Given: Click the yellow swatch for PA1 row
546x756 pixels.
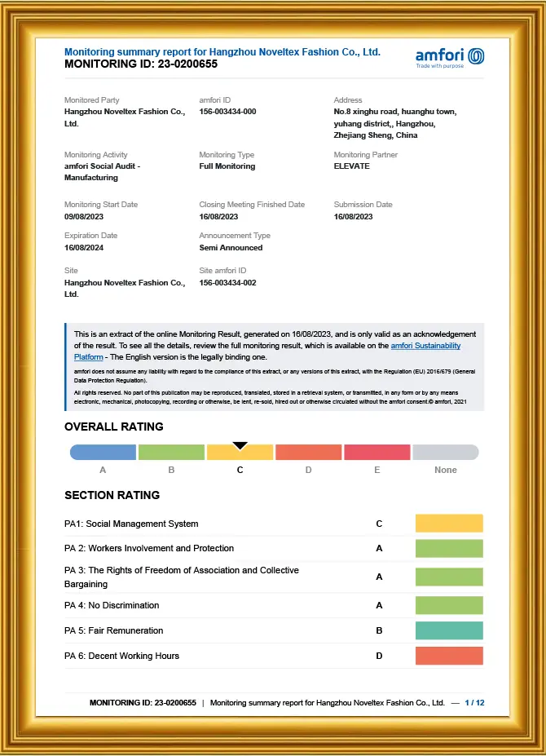Looking at the screenshot, I should (449, 524).
